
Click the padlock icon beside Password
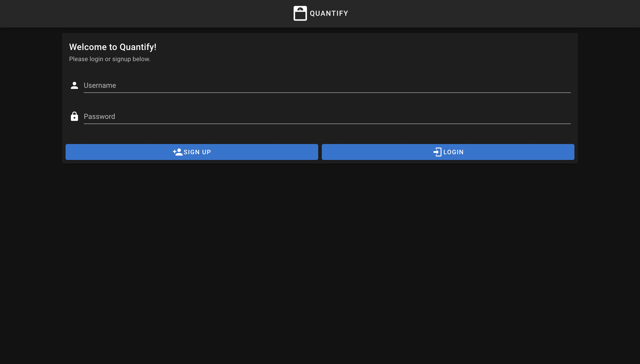(x=74, y=116)
